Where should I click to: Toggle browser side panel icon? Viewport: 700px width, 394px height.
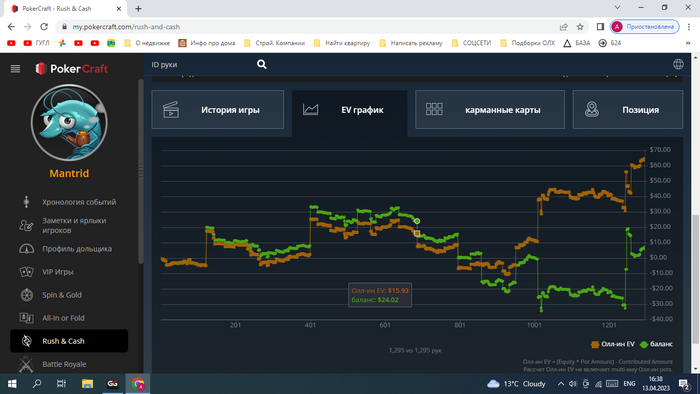click(x=600, y=27)
